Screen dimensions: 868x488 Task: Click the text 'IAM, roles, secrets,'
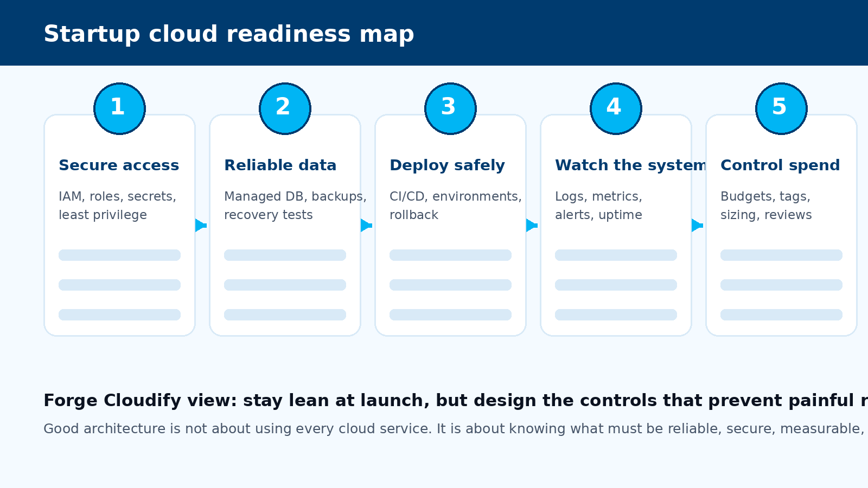coord(117,196)
